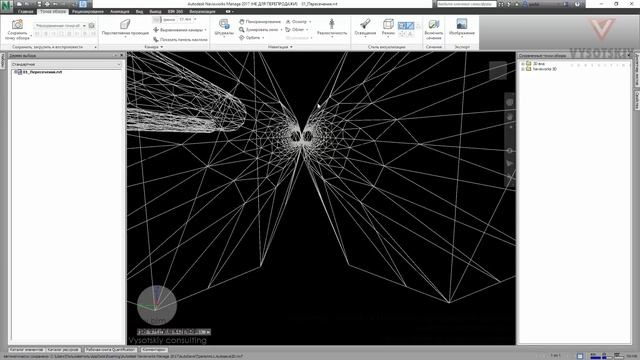Open Properties side tab on right edge

[x=637, y=100]
